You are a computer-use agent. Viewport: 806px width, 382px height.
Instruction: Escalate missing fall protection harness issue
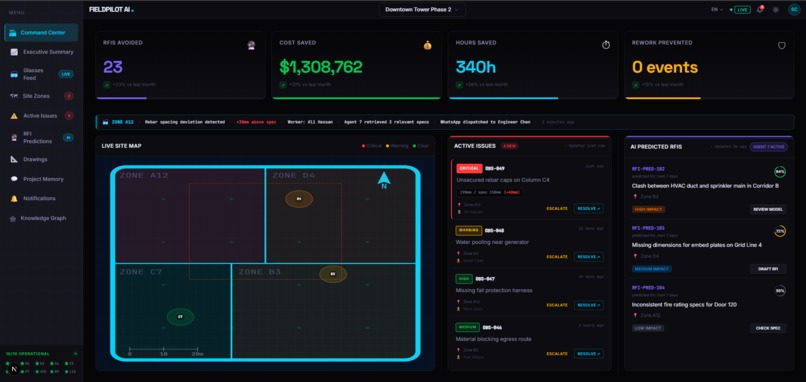pos(557,305)
